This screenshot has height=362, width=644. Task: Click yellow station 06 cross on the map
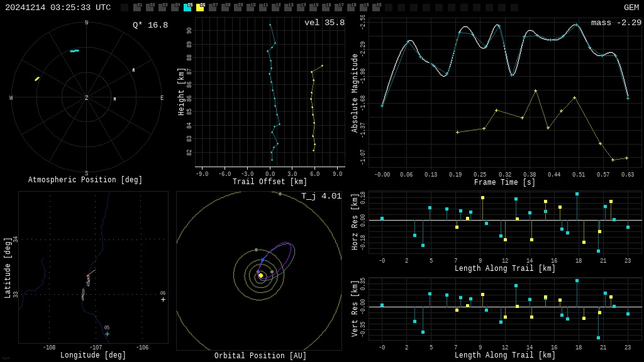(x=163, y=300)
